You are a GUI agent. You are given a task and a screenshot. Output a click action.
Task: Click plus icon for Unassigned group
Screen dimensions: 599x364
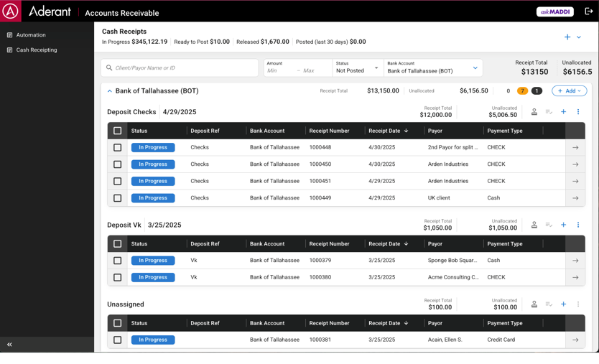click(564, 304)
